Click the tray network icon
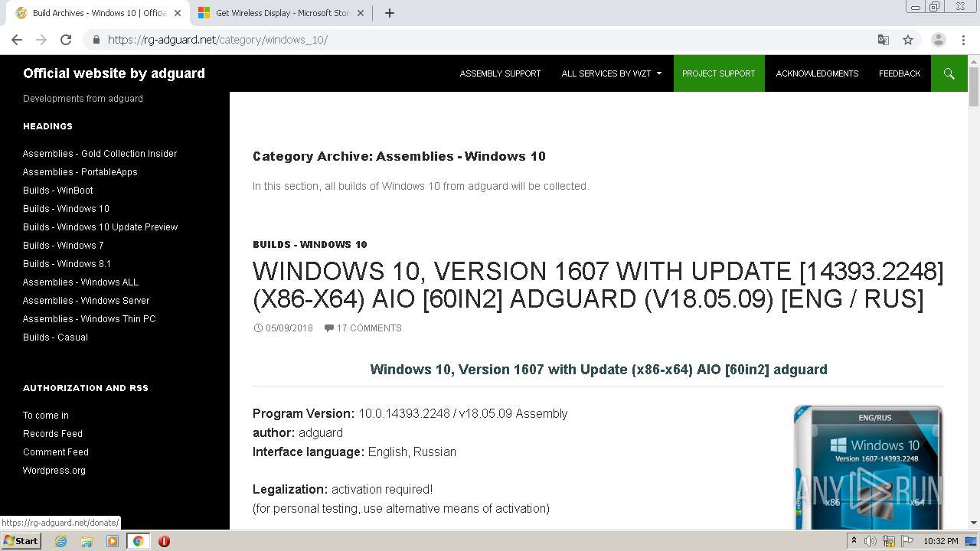Viewport: 980px width, 551px height. point(889,541)
